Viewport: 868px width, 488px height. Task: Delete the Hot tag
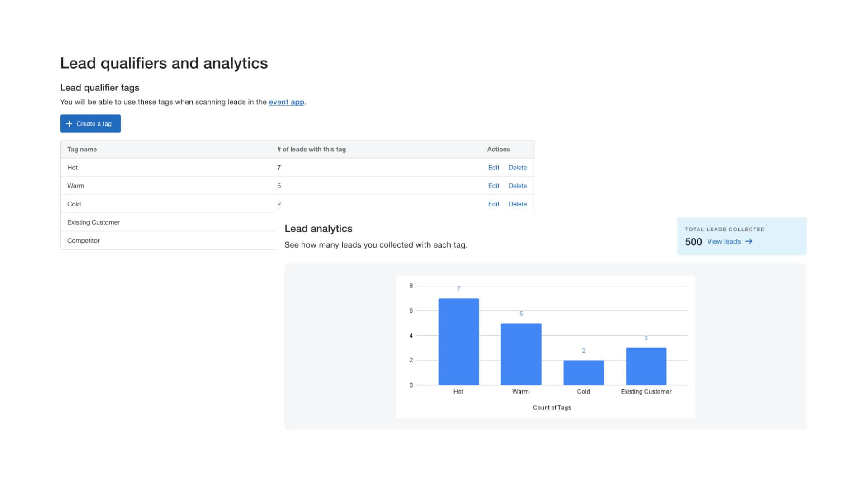(518, 168)
